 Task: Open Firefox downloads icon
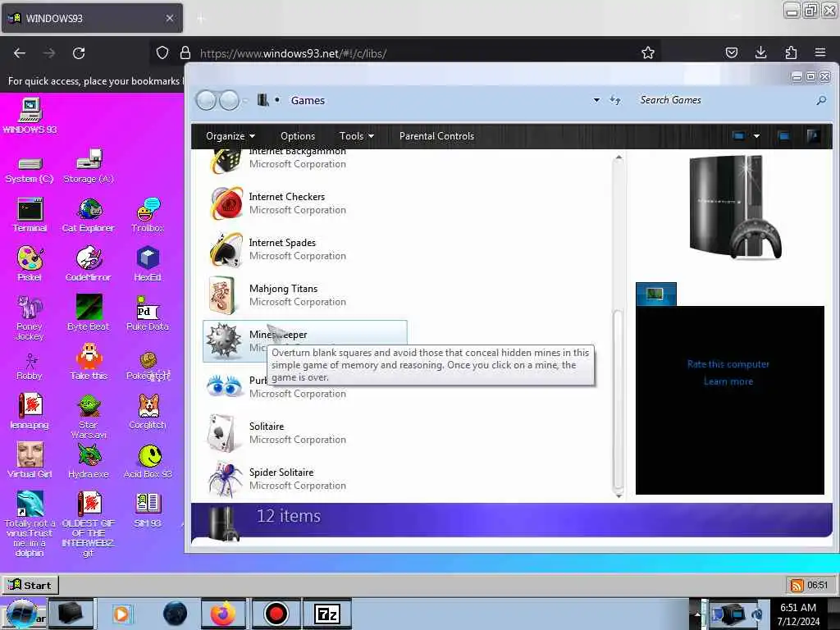tap(760, 52)
